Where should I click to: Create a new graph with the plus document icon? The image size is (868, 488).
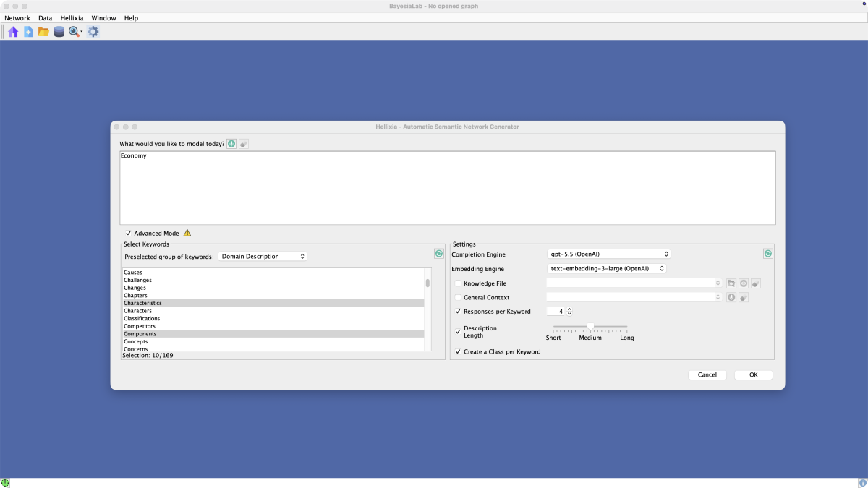pyautogui.click(x=28, y=32)
